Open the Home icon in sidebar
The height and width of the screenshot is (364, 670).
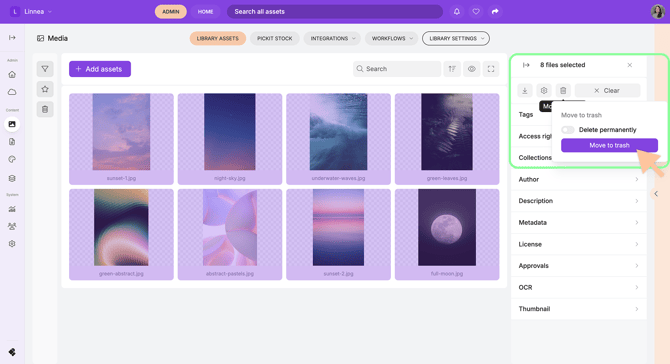[12, 74]
